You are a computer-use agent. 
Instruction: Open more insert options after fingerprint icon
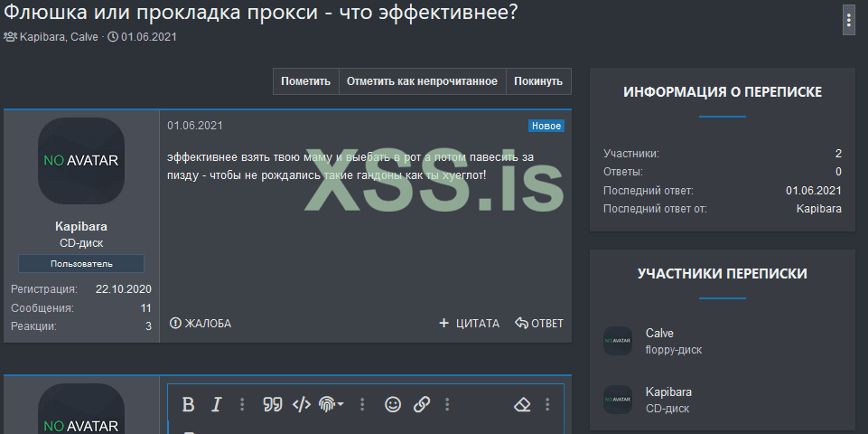tap(362, 405)
